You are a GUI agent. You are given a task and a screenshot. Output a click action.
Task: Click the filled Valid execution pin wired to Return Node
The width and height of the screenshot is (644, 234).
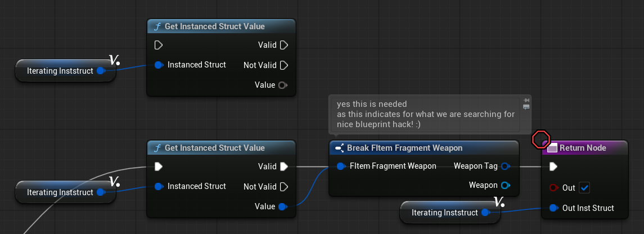[x=283, y=166]
